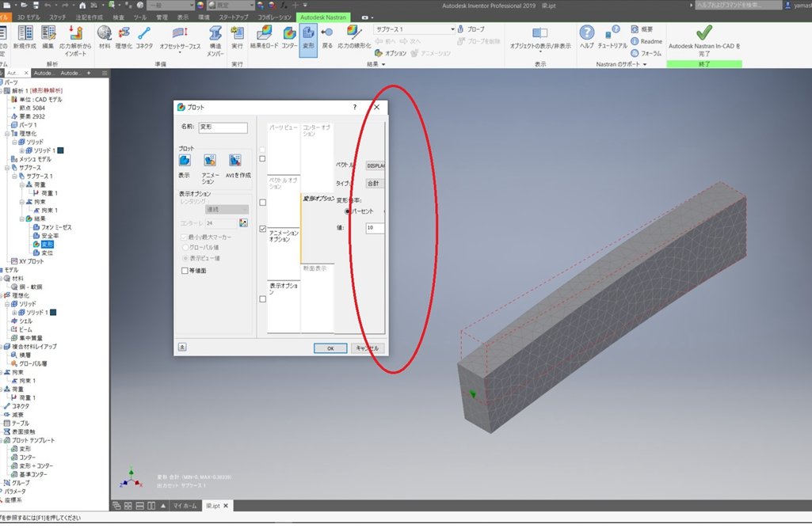
Task: Click the 値 input field showing 10
Action: [x=375, y=228]
